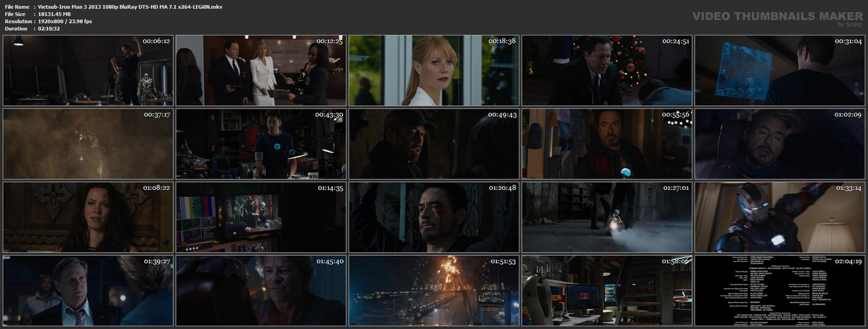Open the thumbnail stamped 00:43:30
The height and width of the screenshot is (329, 868).
click(261, 144)
